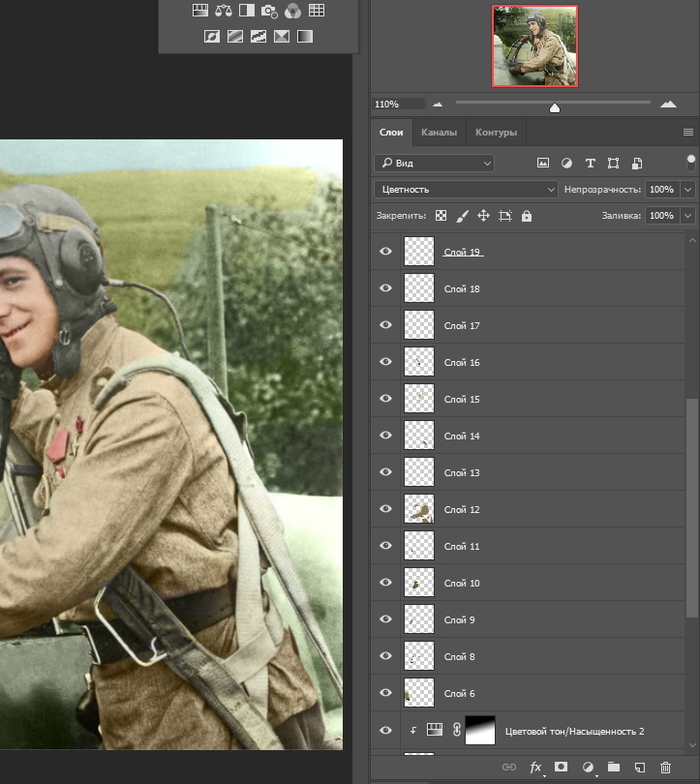Toggle visibility of Слой 12

[x=386, y=509]
